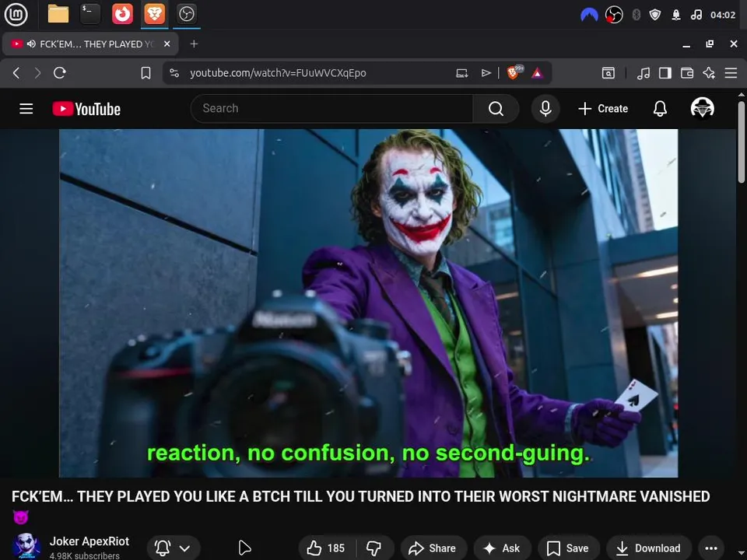747x560 pixels.
Task: Open the Linux Mint start menu
Action: click(x=16, y=14)
